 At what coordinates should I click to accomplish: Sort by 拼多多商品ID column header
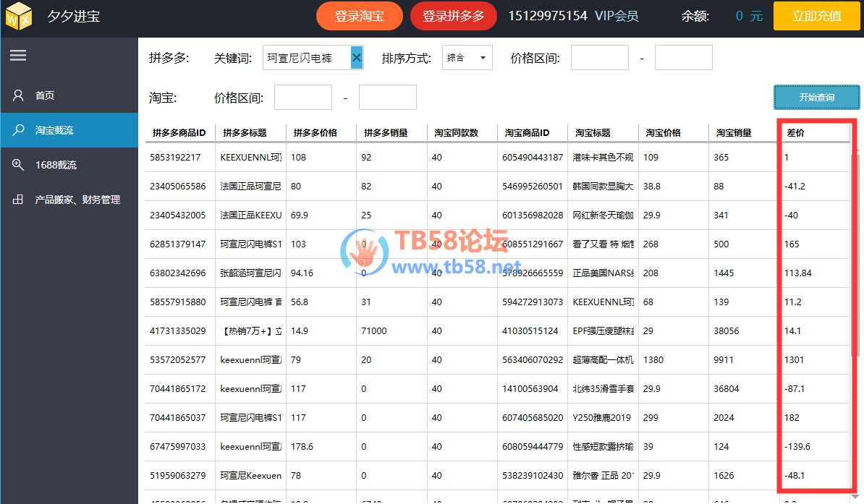[x=179, y=133]
